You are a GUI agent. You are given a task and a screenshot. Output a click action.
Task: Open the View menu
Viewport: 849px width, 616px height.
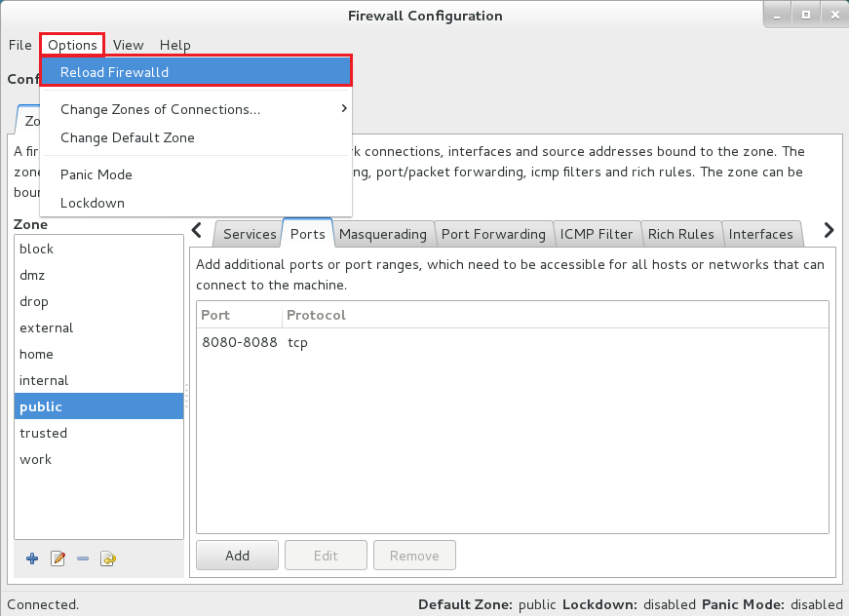click(x=128, y=45)
